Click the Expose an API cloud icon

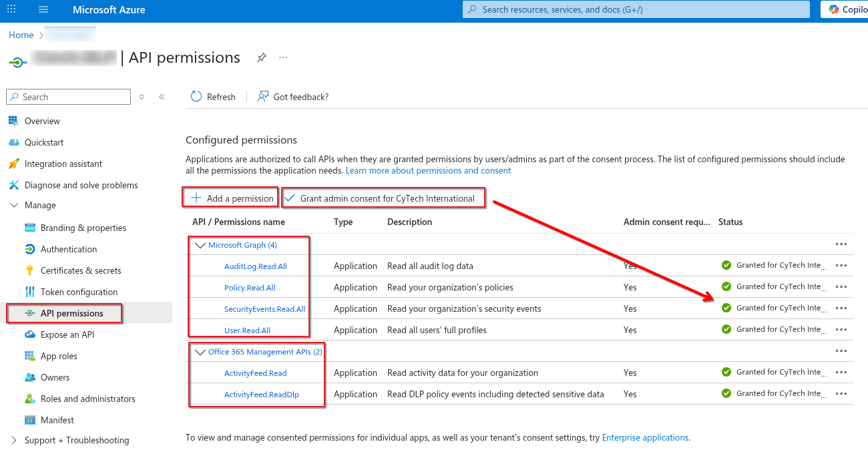pos(29,334)
